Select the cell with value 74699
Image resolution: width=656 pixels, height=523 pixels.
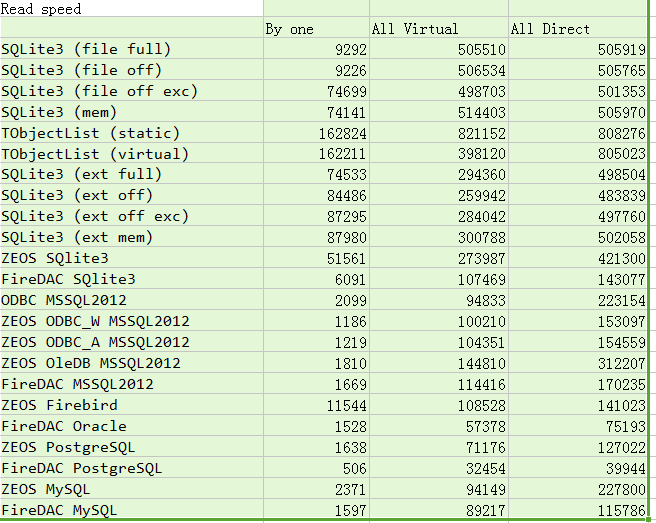tap(316, 90)
